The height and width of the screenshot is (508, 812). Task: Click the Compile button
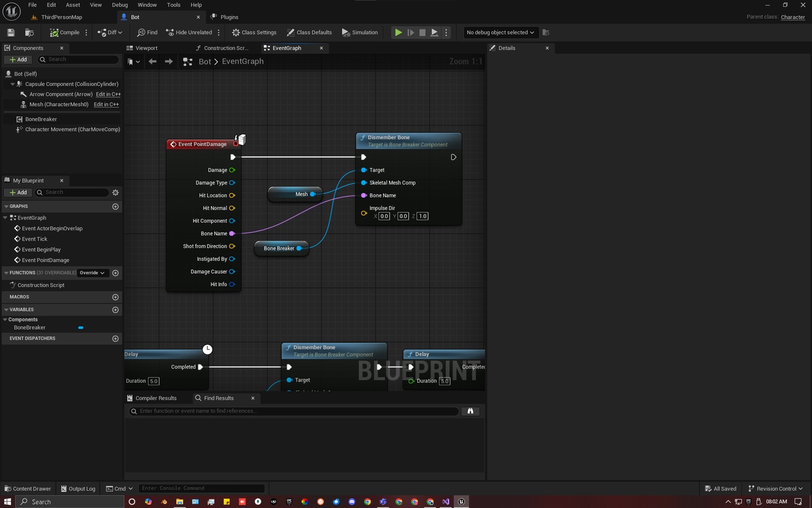click(x=65, y=32)
